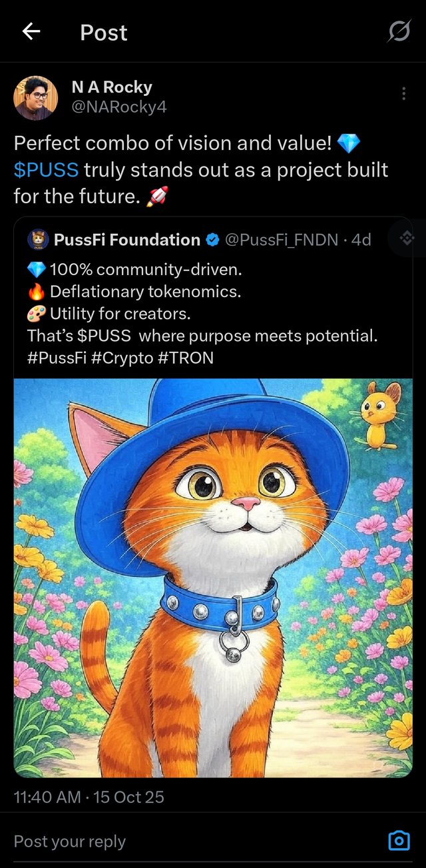Open the #Crypto hashtag
426x868 pixels.
click(x=122, y=358)
